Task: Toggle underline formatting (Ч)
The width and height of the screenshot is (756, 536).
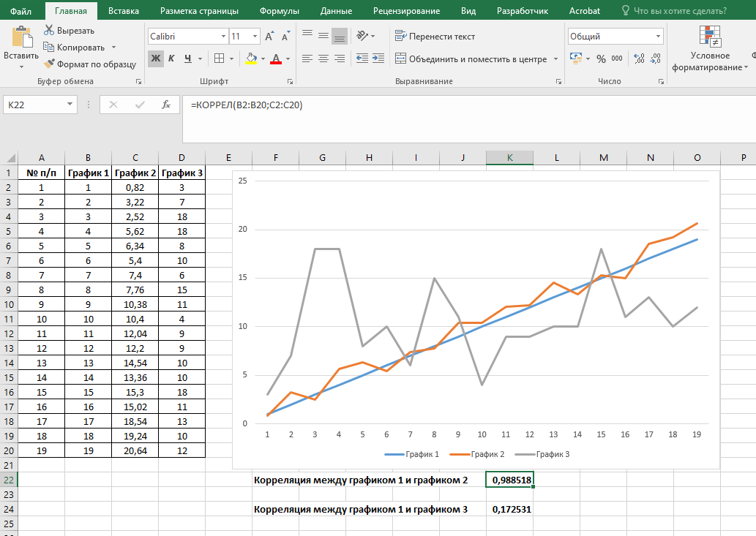Action: (187, 58)
